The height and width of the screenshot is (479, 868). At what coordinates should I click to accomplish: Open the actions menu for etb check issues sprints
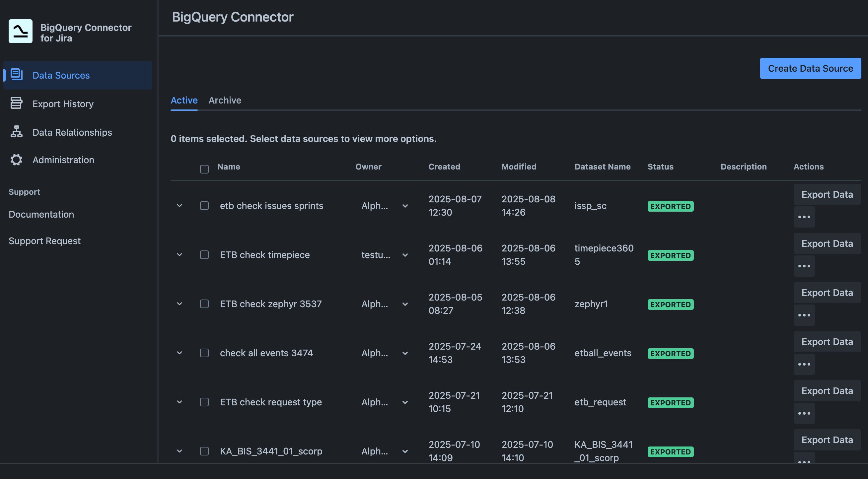(x=804, y=217)
